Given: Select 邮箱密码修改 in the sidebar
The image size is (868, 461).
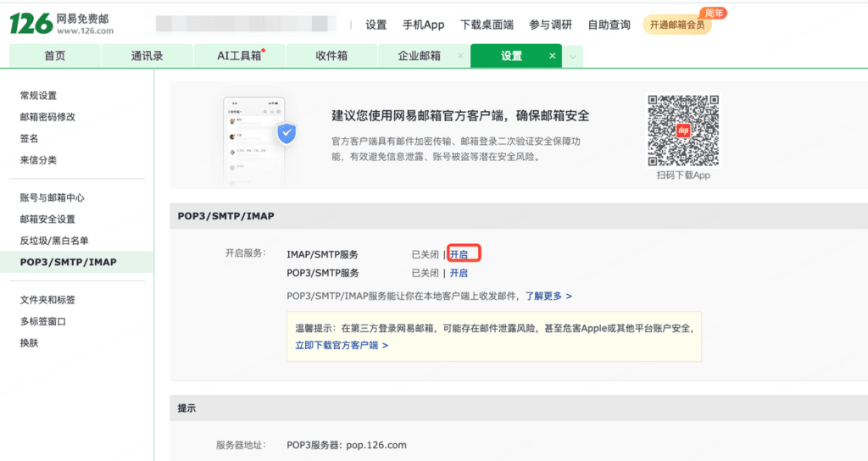Looking at the screenshot, I should (x=47, y=117).
